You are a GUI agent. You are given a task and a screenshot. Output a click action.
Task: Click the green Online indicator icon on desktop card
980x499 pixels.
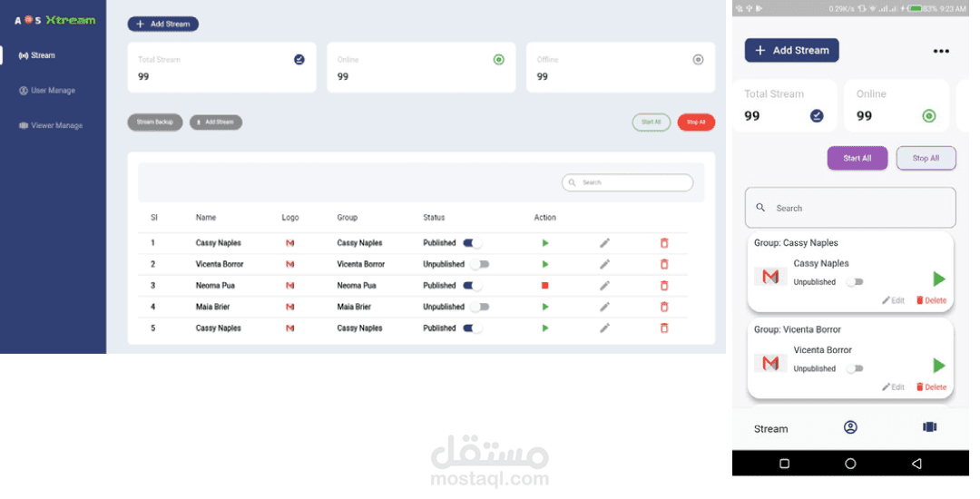pos(499,59)
